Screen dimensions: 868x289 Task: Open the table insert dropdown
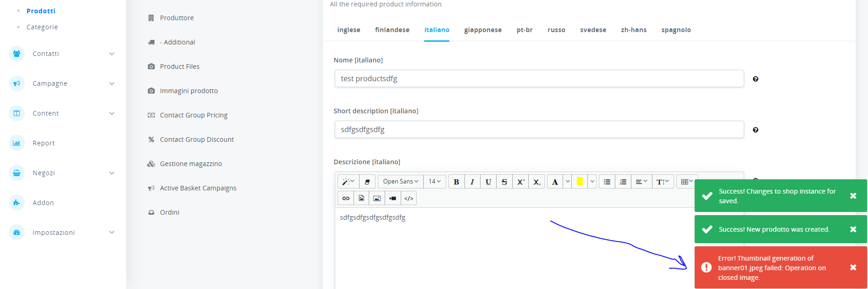687,182
